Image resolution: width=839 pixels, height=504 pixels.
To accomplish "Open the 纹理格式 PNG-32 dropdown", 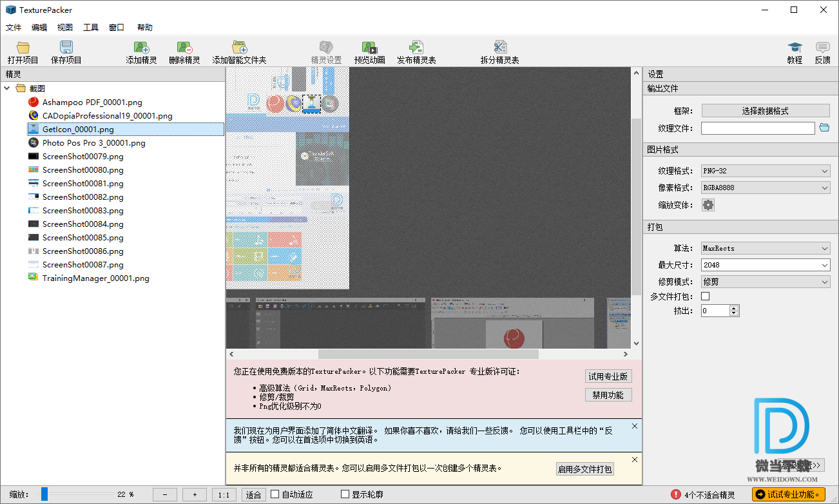I will point(766,171).
